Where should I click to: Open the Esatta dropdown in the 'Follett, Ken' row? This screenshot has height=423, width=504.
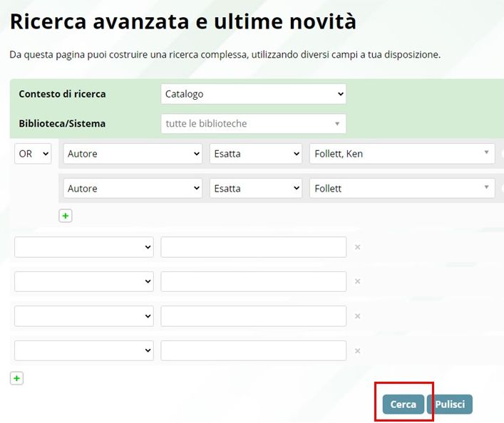(256, 154)
